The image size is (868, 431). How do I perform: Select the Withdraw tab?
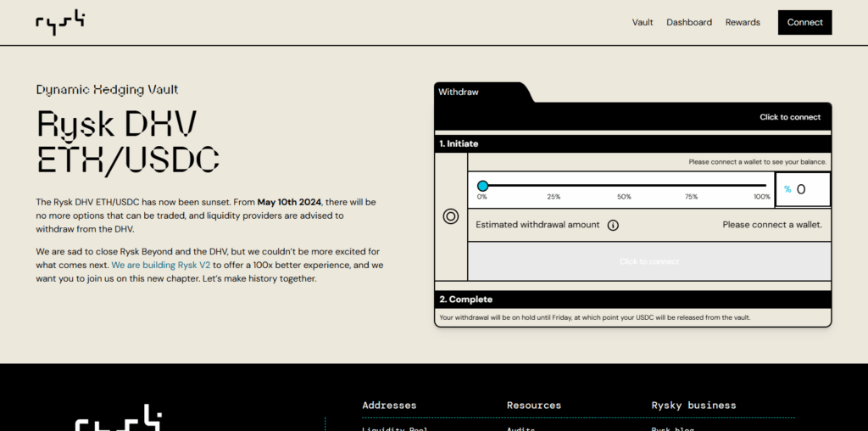[459, 92]
